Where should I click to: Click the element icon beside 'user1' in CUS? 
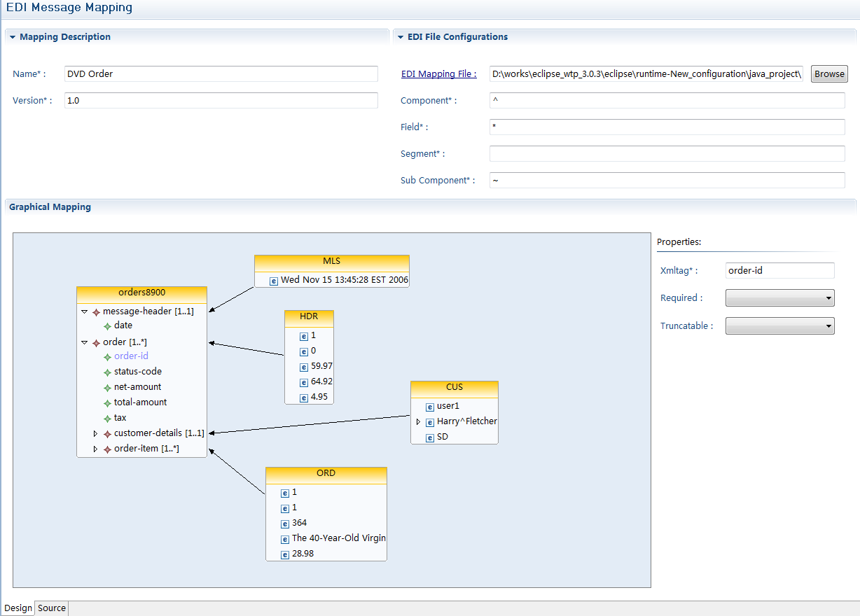tap(430, 406)
